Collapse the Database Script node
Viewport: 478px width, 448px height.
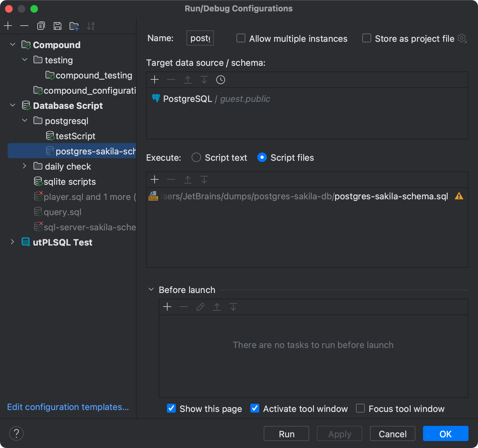pyautogui.click(x=13, y=105)
